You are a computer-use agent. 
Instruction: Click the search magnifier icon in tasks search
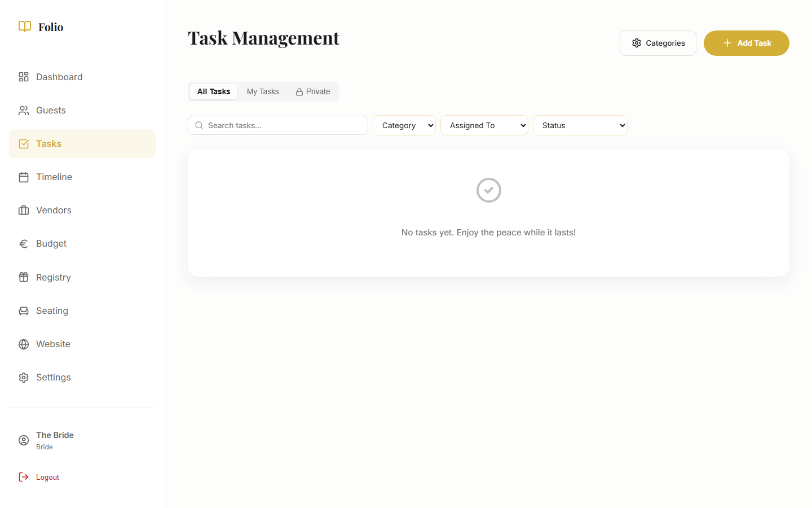point(199,125)
